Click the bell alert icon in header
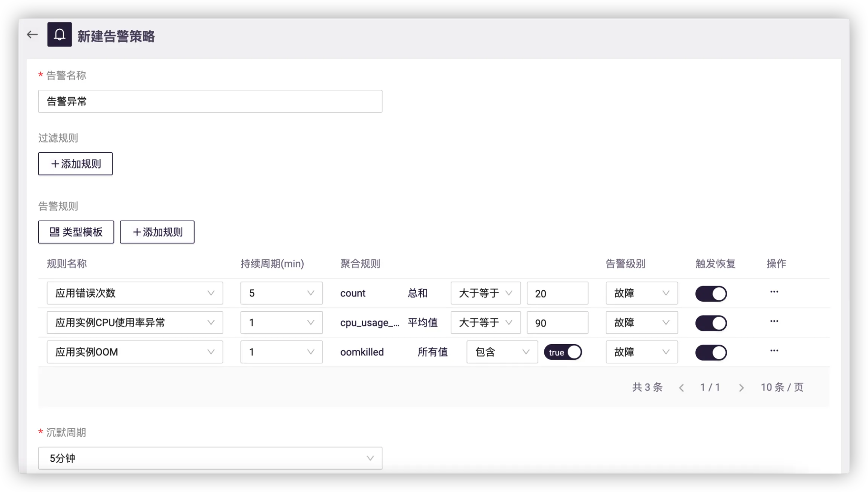868x492 pixels. 60,35
